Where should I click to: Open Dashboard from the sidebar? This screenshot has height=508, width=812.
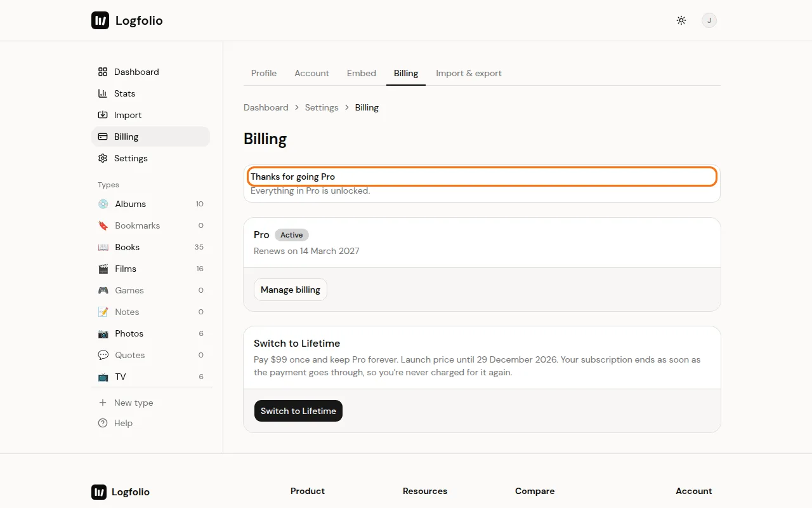(x=150, y=72)
